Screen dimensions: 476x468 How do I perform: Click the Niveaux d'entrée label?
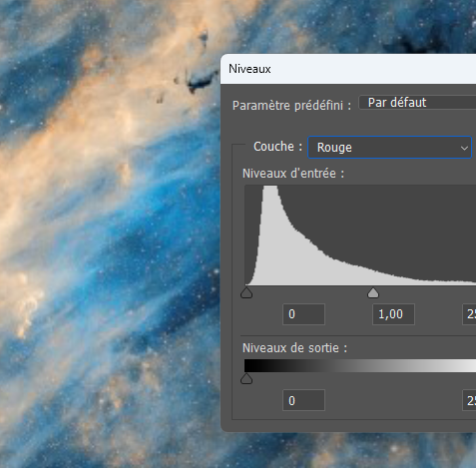point(293,174)
